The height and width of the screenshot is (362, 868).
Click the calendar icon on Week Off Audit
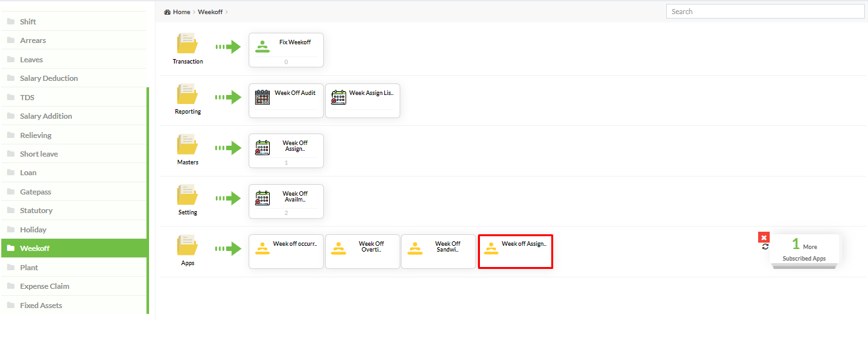(x=262, y=97)
